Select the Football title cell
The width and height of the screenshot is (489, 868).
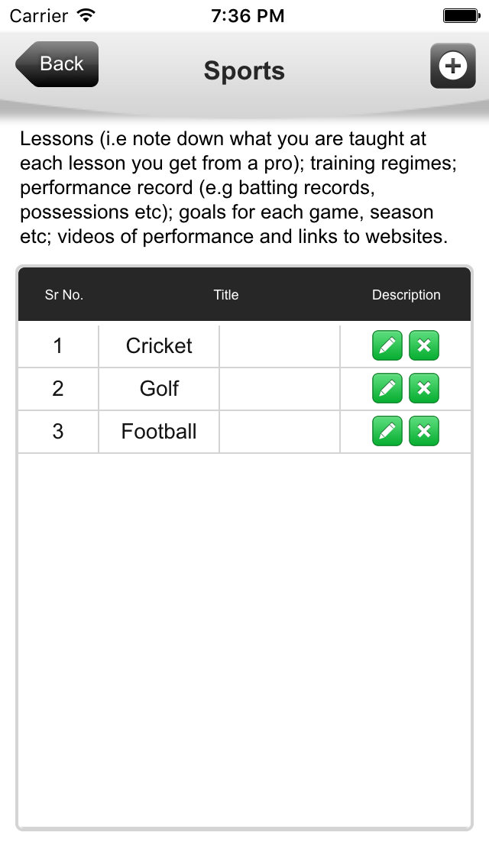pos(159,431)
